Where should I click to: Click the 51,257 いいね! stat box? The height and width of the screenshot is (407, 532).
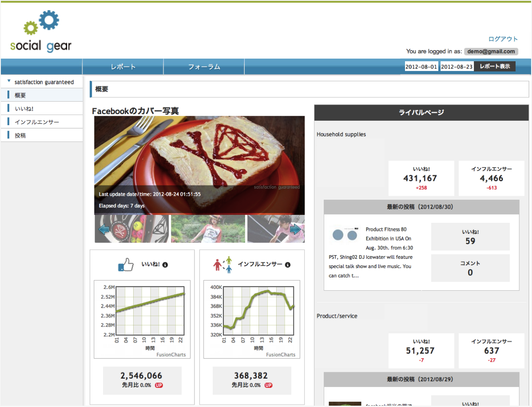[x=421, y=350]
